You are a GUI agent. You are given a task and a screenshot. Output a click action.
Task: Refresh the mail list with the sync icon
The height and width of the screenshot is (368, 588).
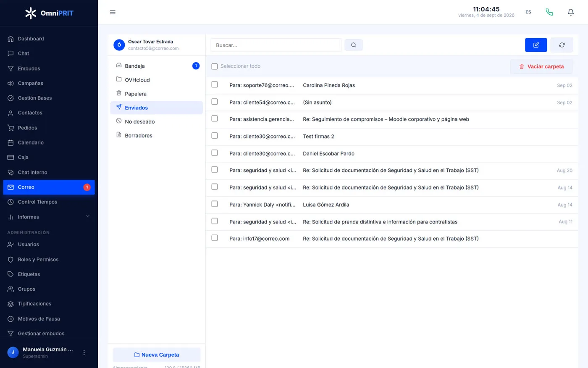coord(562,45)
